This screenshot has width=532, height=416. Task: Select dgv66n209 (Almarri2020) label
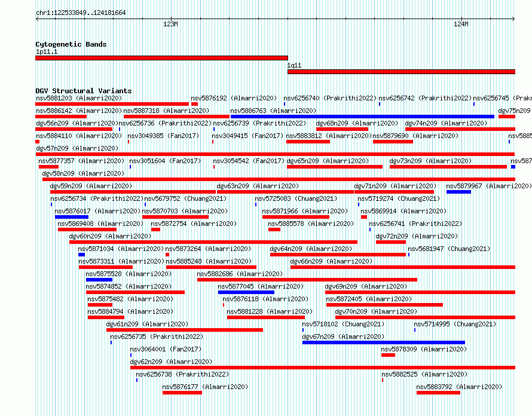331,261
